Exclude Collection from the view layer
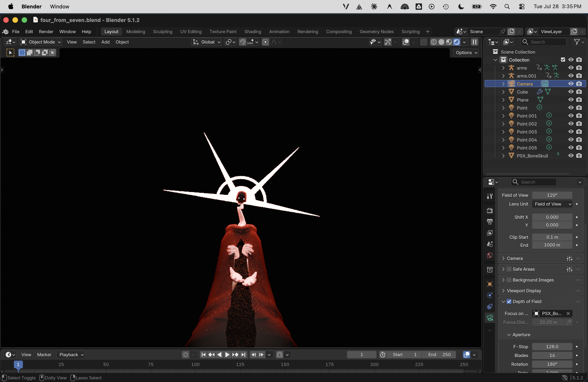The width and height of the screenshot is (588, 382). tap(563, 60)
